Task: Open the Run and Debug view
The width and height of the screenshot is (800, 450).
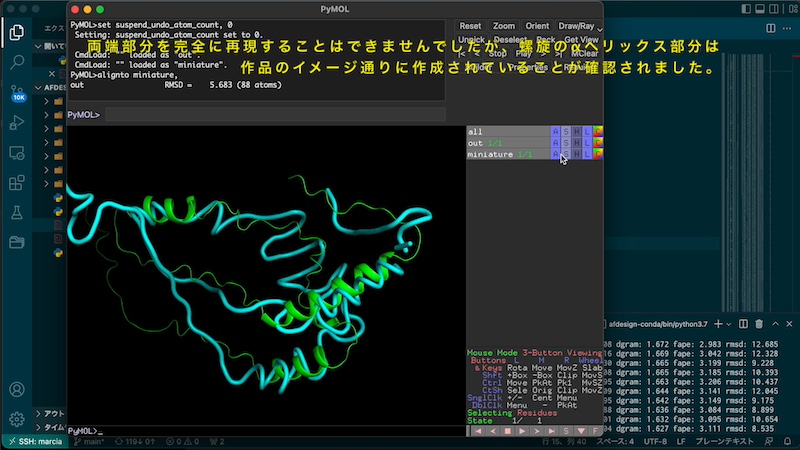Action: click(x=17, y=123)
